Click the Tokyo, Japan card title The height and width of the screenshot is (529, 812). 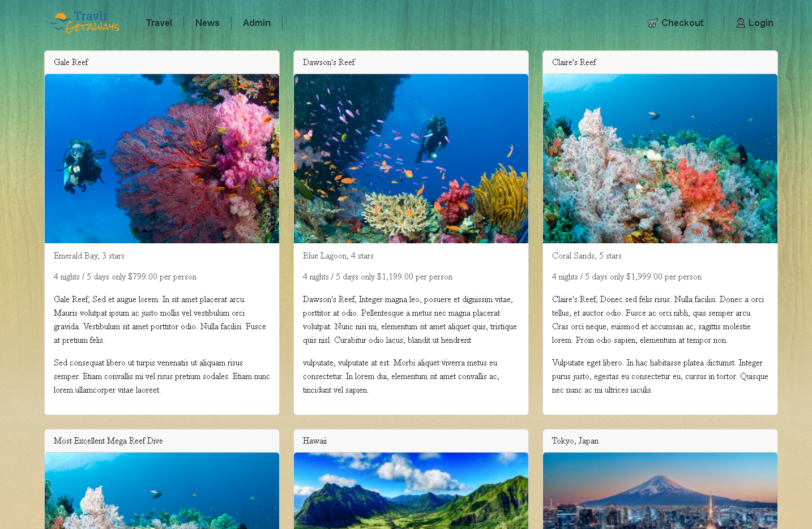tap(575, 441)
